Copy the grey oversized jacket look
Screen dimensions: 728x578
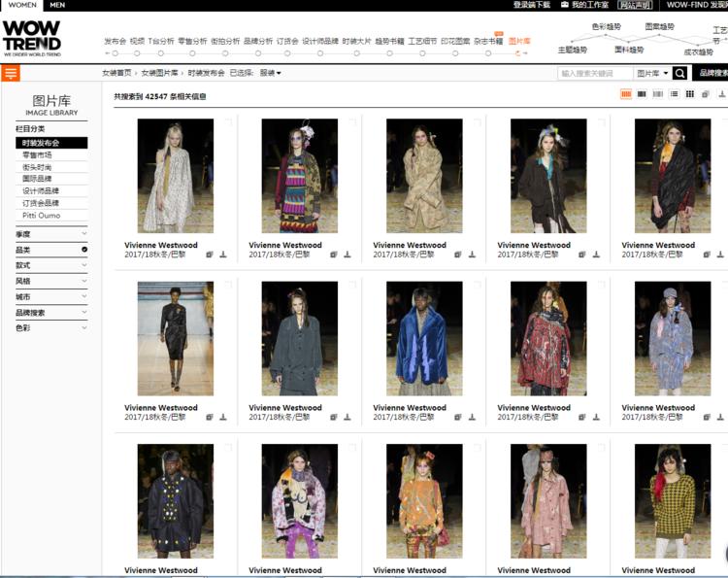point(333,418)
